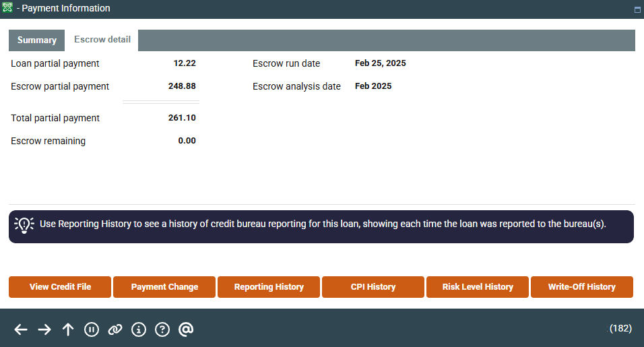Click the up arrow icon
Image resolution: width=644 pixels, height=347 pixels.
[x=68, y=329]
